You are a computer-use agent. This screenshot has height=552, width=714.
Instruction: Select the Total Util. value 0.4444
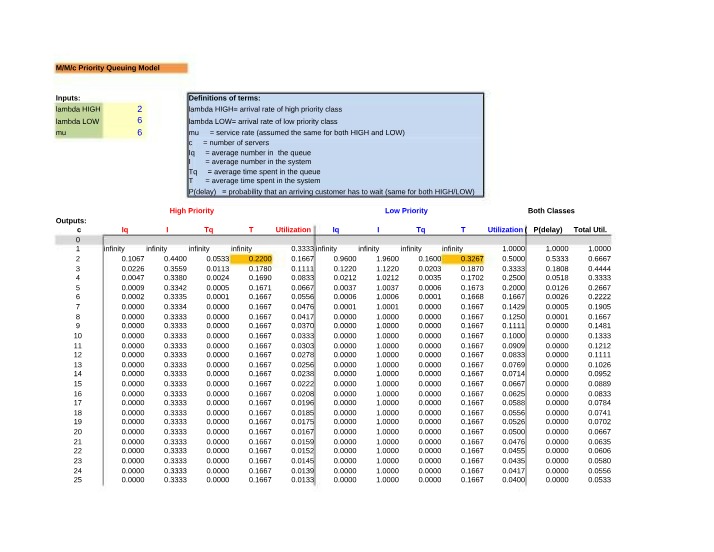599,269
